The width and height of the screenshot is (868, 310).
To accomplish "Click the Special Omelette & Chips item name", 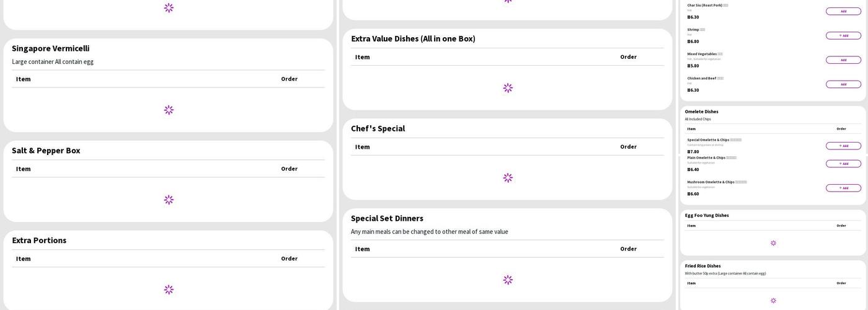I will point(708,140).
